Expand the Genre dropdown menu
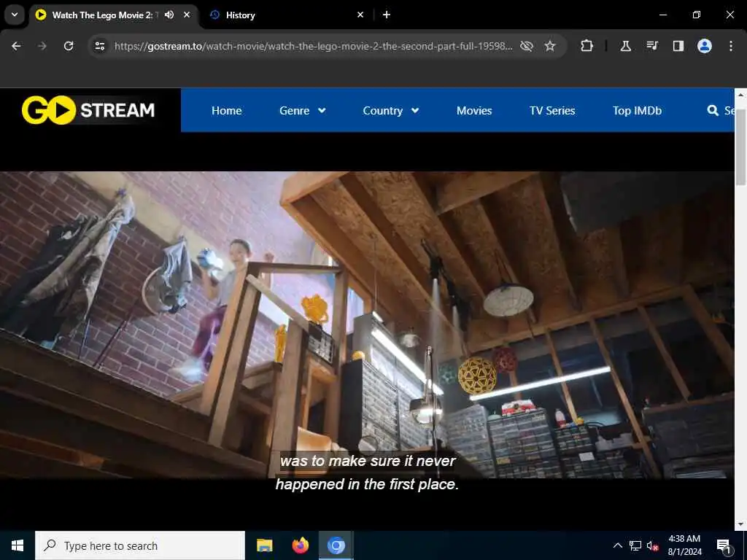 pyautogui.click(x=303, y=111)
